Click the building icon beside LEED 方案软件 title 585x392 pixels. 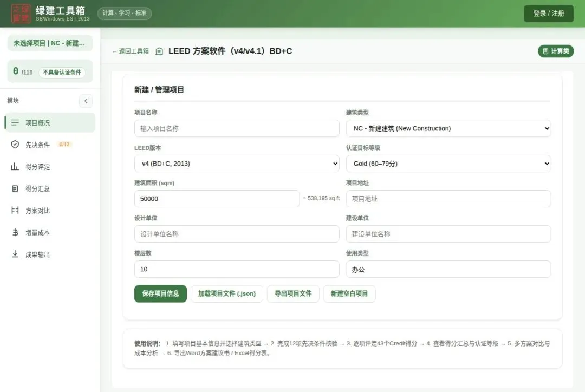[x=159, y=51]
